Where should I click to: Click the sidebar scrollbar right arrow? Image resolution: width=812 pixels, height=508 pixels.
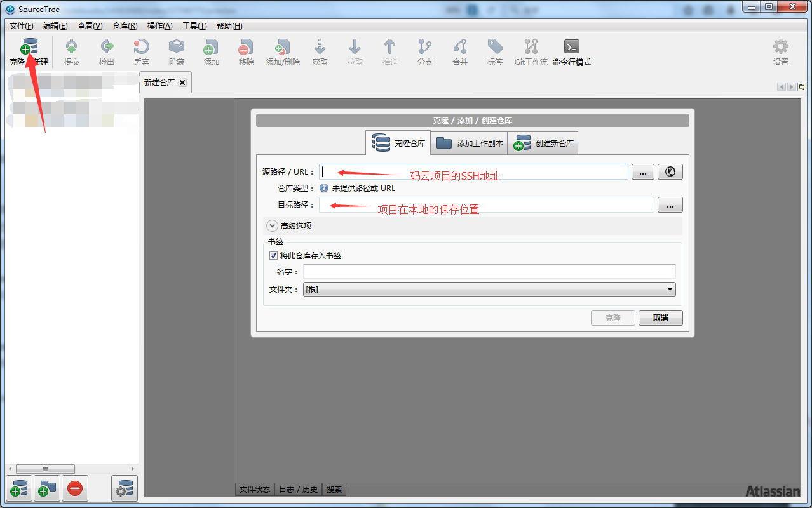click(133, 469)
